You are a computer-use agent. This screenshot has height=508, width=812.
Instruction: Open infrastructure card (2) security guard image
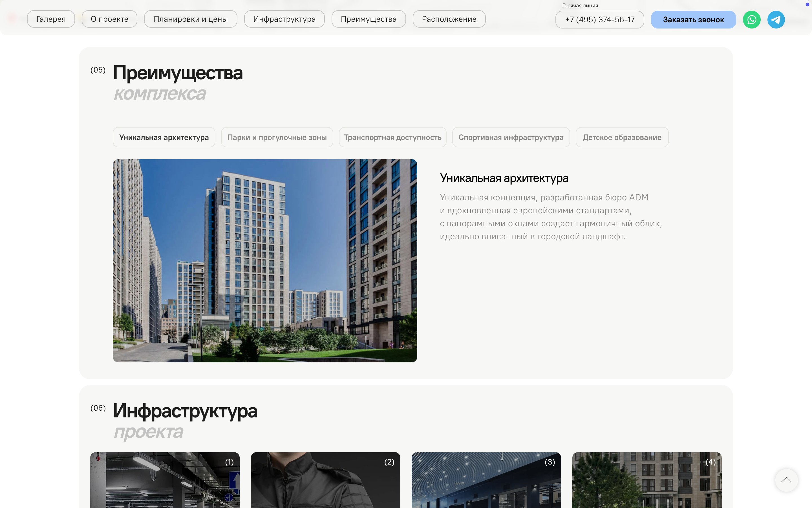click(x=325, y=480)
